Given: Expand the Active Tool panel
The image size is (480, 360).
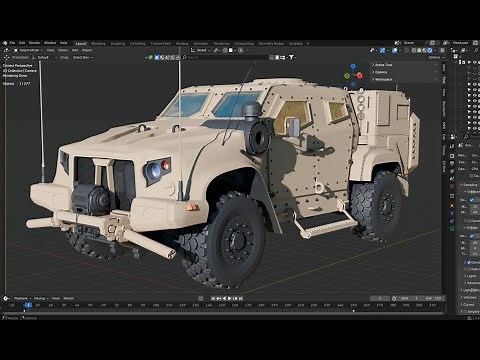Looking at the screenshot, I should click(383, 65).
